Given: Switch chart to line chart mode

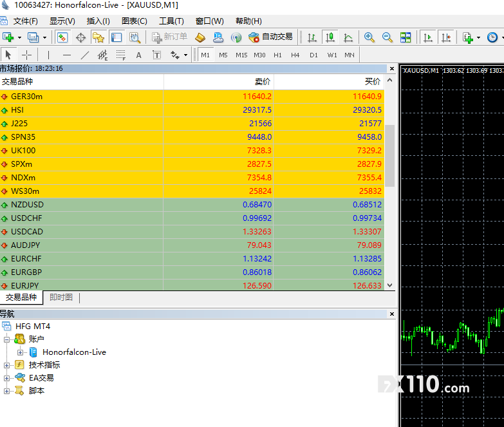Looking at the screenshot, I should (x=348, y=37).
